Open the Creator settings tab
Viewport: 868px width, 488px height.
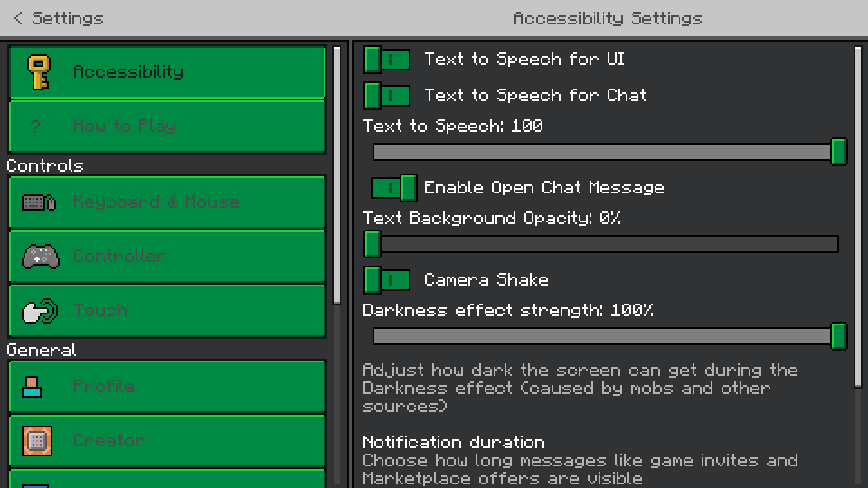(x=167, y=441)
